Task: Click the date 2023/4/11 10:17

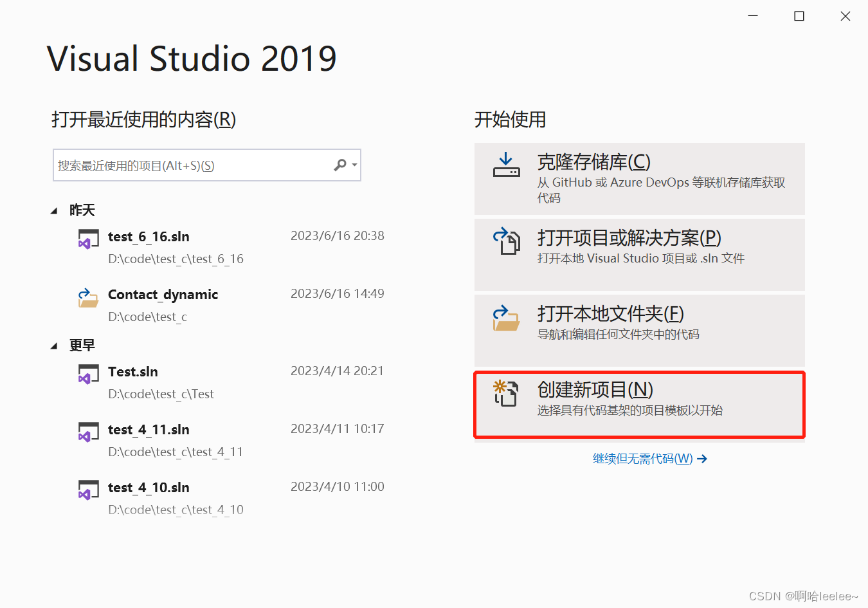Action: tap(338, 429)
